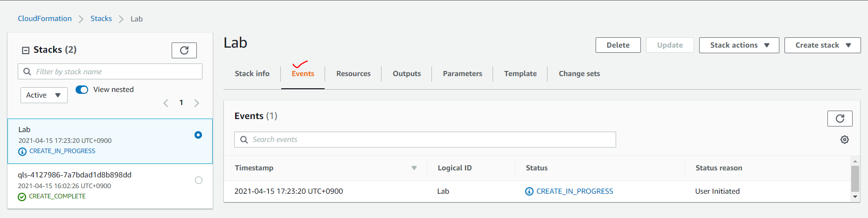Click event timestamp 2021-04-15 17:23:20 in the events table
Viewport: 868px width, 218px height.
coord(288,191)
